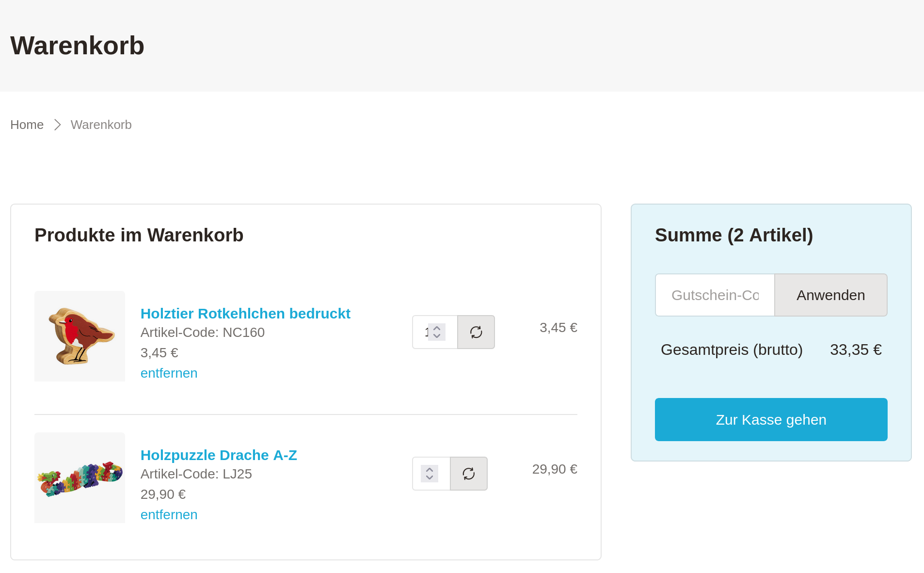
Task: Click the Home breadcrumb link
Action: point(27,125)
